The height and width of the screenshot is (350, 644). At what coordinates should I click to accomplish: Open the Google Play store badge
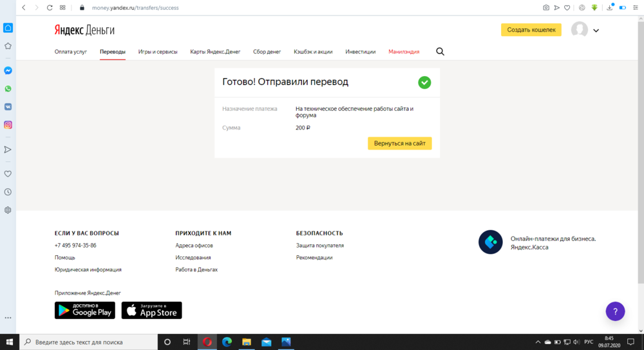tap(85, 310)
